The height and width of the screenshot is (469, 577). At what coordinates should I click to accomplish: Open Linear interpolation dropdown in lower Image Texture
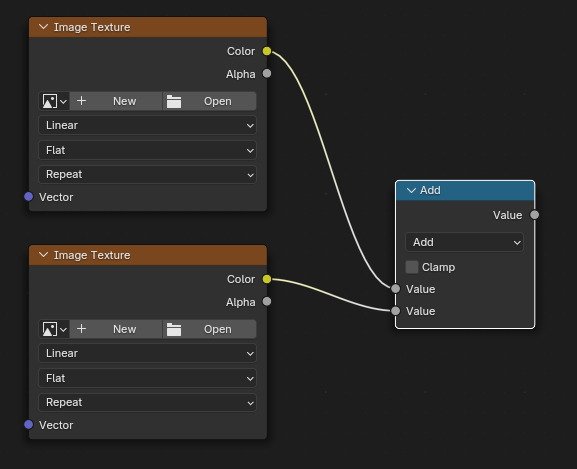pyautogui.click(x=147, y=353)
